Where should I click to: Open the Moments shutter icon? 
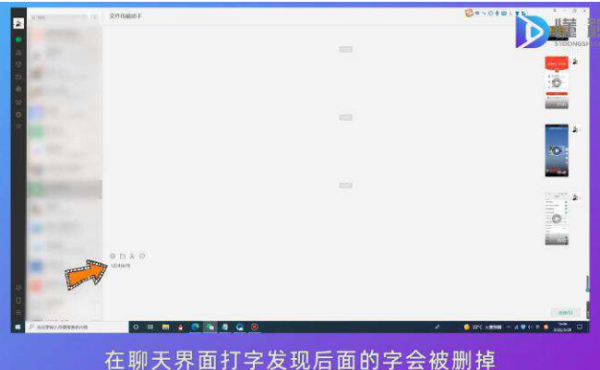tap(18, 89)
